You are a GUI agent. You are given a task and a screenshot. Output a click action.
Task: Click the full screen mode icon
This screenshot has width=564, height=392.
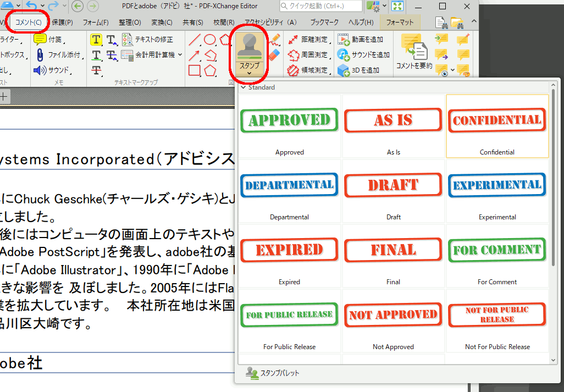point(397,6)
